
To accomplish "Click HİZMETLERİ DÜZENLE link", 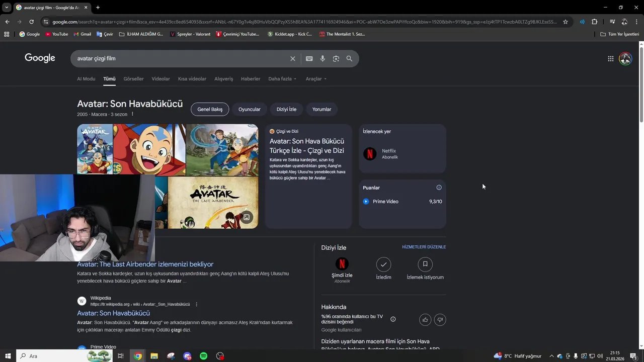I will [424, 247].
